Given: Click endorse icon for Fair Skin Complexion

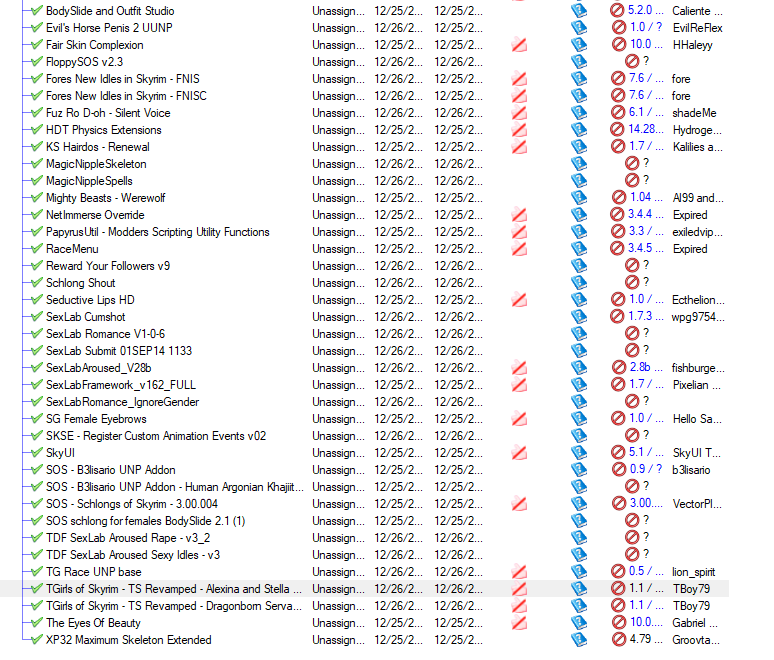Looking at the screenshot, I should click(x=519, y=45).
